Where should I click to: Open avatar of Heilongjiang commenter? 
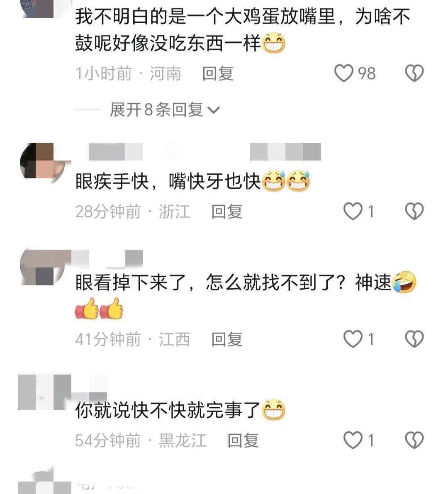pos(44,392)
